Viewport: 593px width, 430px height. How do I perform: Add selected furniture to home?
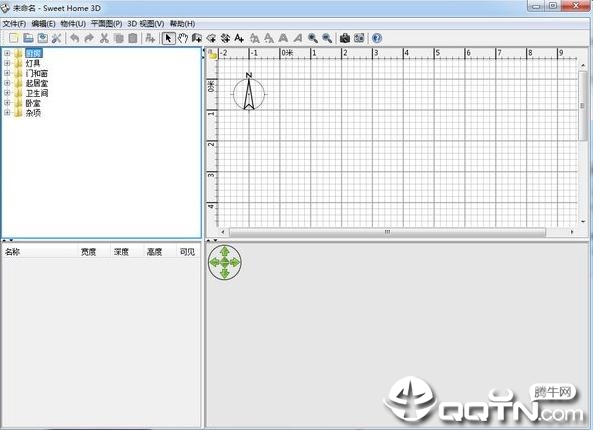click(x=151, y=38)
